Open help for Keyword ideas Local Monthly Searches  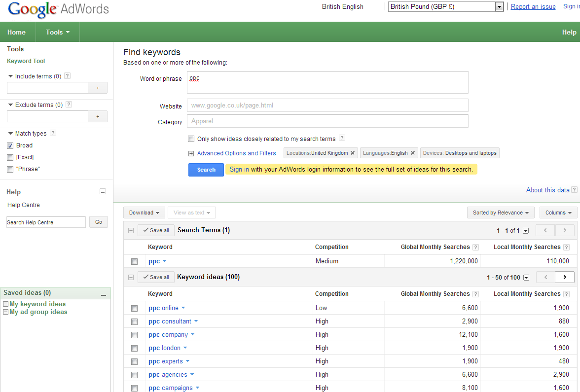click(x=566, y=294)
